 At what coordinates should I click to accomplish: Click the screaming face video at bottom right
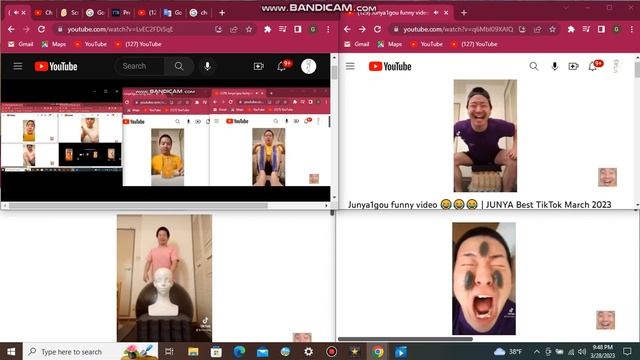tap(484, 278)
